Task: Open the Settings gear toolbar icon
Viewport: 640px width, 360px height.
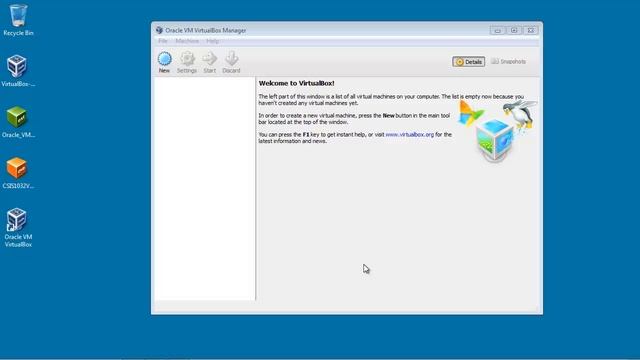Action: [187, 62]
